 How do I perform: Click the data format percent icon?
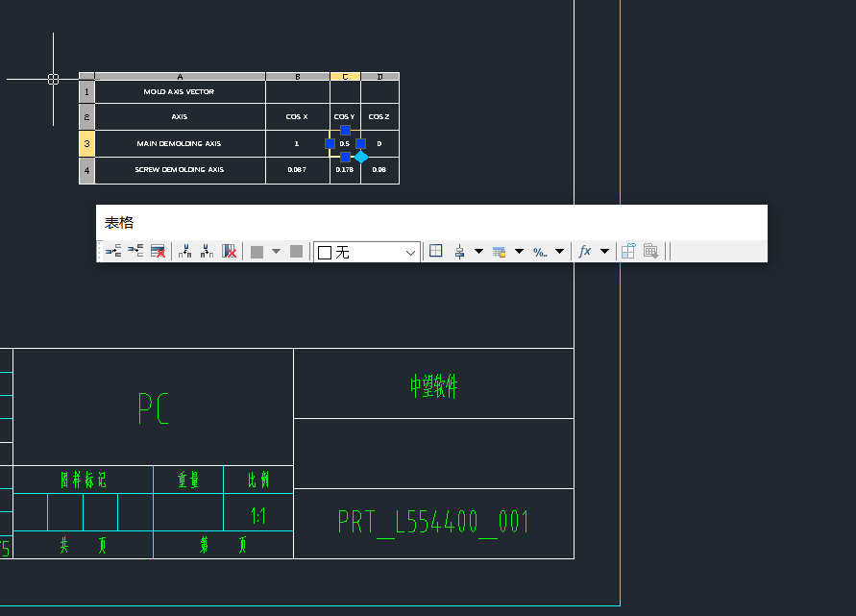[540, 253]
